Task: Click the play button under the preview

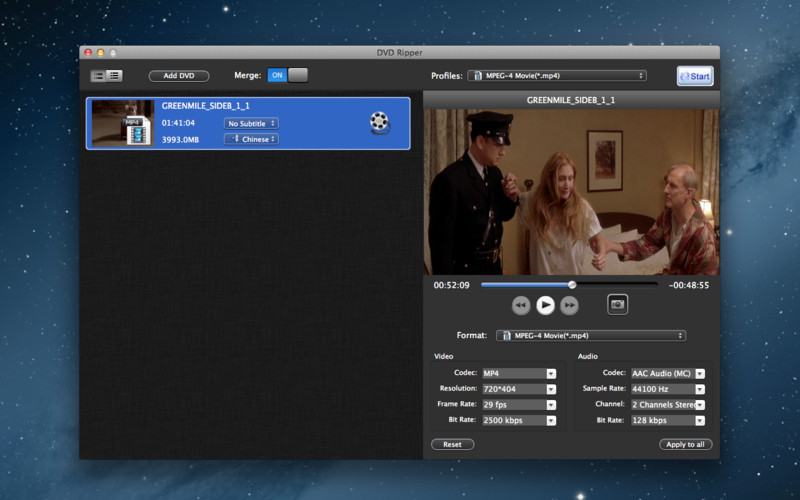Action: 545,305
